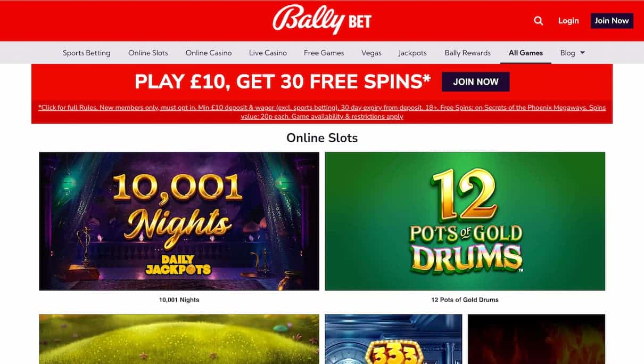Go to the Jackpots page
This screenshot has width=644, height=364.
tap(412, 53)
